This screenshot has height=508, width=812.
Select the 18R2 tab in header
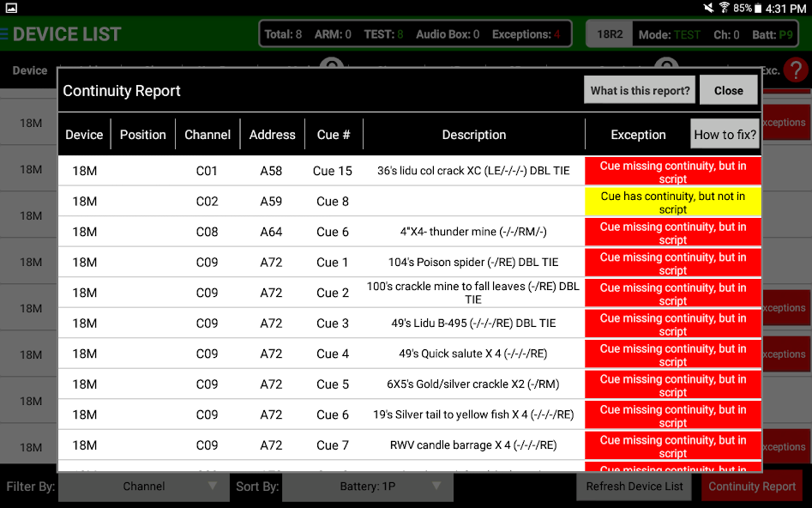tap(610, 34)
